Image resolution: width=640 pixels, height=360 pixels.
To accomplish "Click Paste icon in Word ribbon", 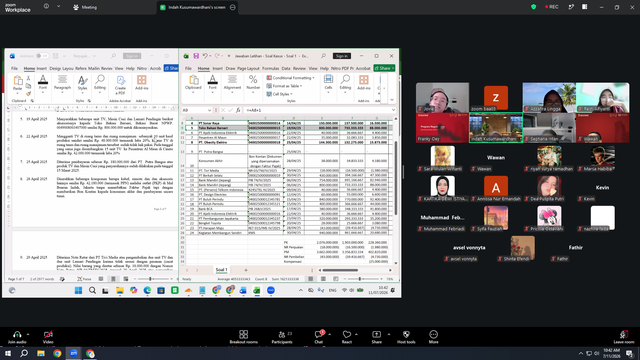I will click(18, 80).
